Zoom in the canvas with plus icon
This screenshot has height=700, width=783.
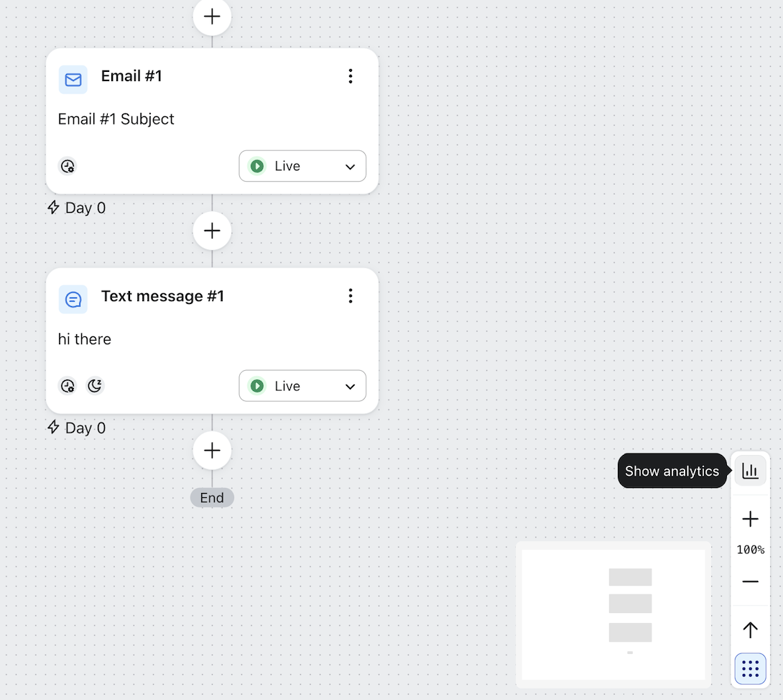pos(750,519)
